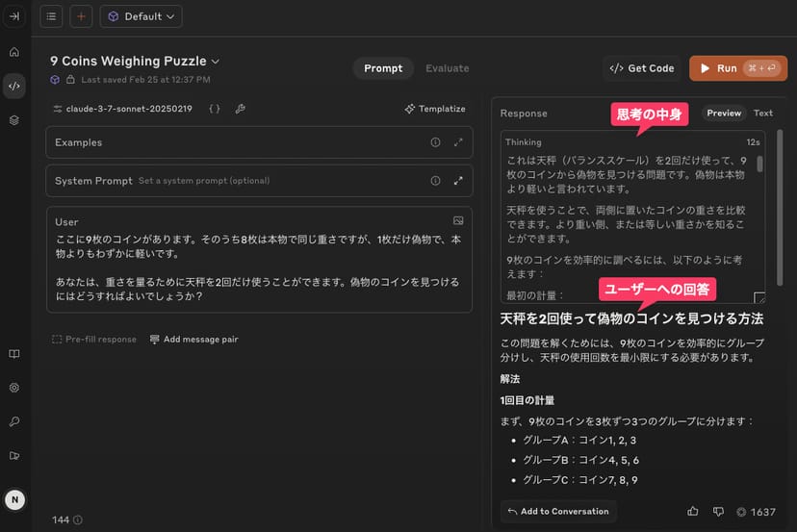
Task: Click the thumbs down feedback icon
Action: 718,512
